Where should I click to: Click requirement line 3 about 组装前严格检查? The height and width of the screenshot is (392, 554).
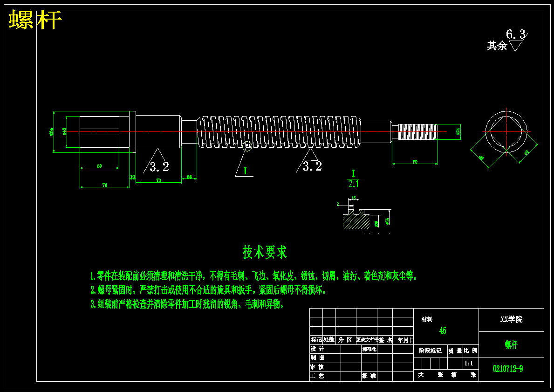(187, 304)
